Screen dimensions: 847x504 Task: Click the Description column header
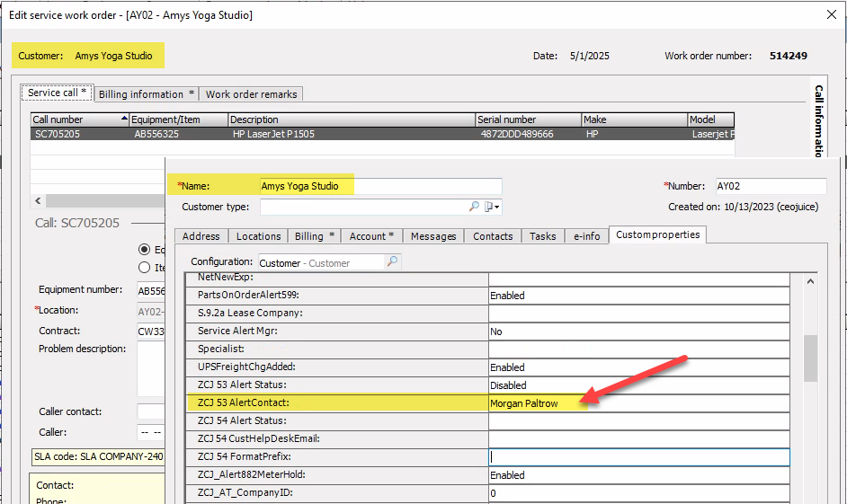pos(352,119)
